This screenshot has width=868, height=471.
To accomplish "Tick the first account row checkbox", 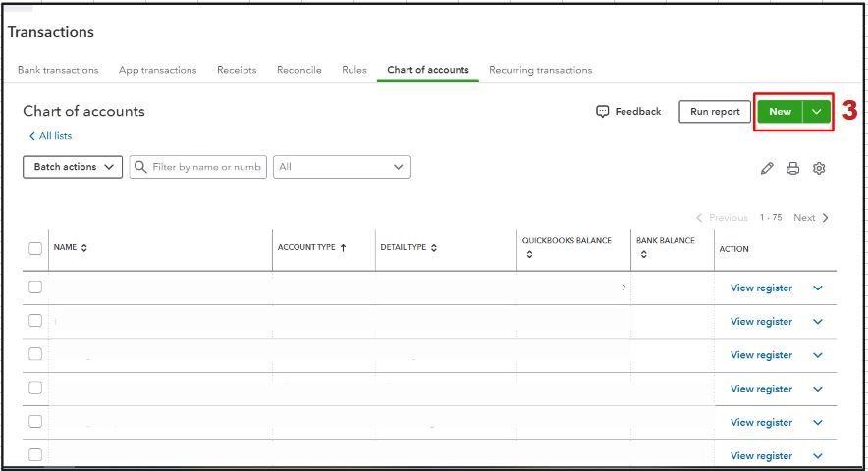I will pyautogui.click(x=35, y=288).
